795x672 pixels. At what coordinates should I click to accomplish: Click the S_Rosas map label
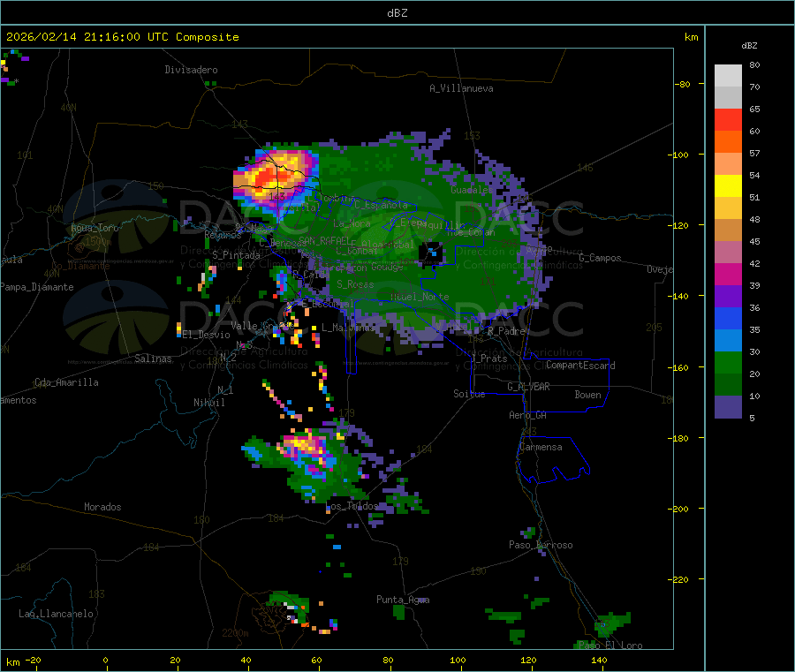point(355,284)
